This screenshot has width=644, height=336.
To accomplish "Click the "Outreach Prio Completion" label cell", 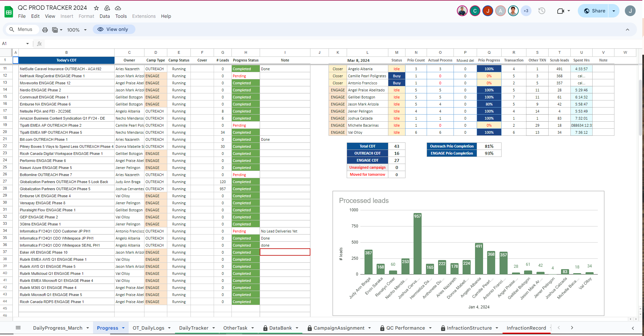I will point(452,146).
